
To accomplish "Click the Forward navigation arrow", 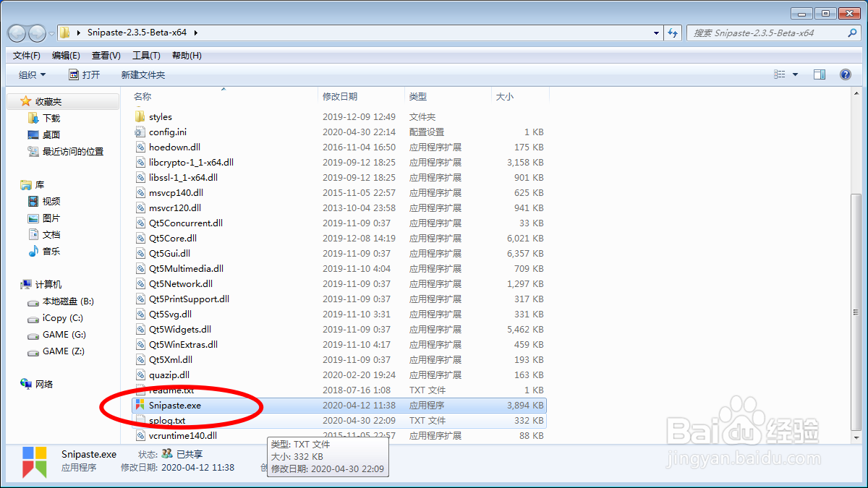I will point(37,33).
